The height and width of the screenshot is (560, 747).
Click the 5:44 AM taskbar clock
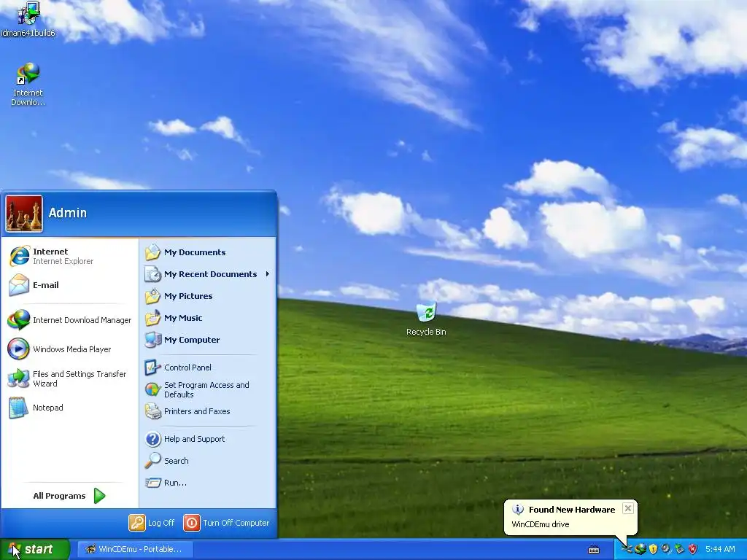[720, 550]
